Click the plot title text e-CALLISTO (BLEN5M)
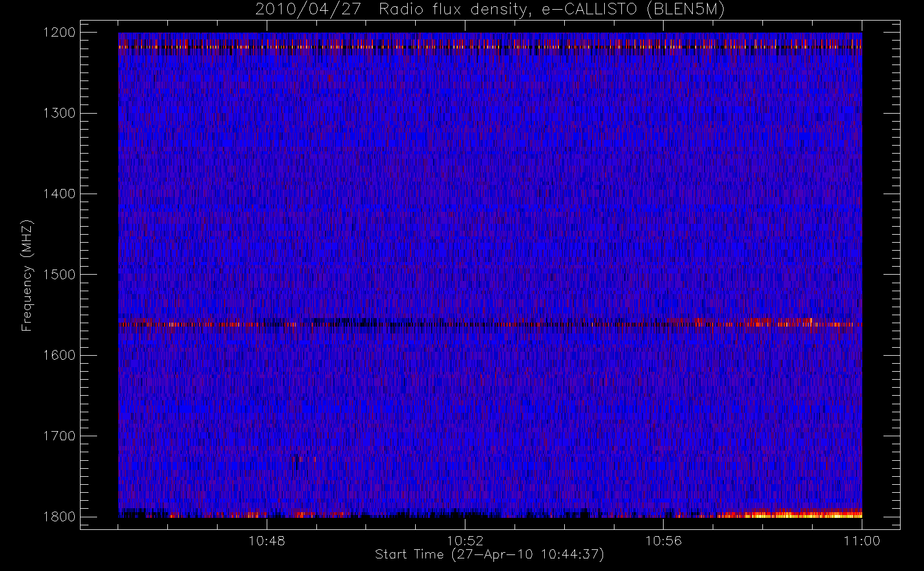Image resolution: width=924 pixels, height=571 pixels. [633, 9]
